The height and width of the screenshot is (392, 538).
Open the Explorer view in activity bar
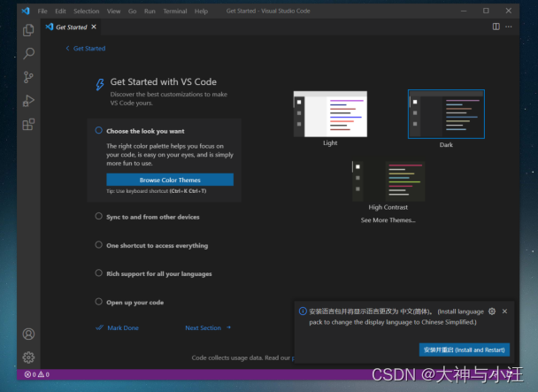[x=28, y=30]
